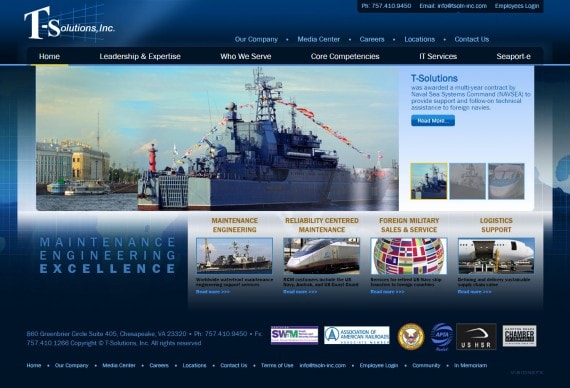Click the Greenbrier Circle address text
570x388 pixels.
(x=107, y=334)
